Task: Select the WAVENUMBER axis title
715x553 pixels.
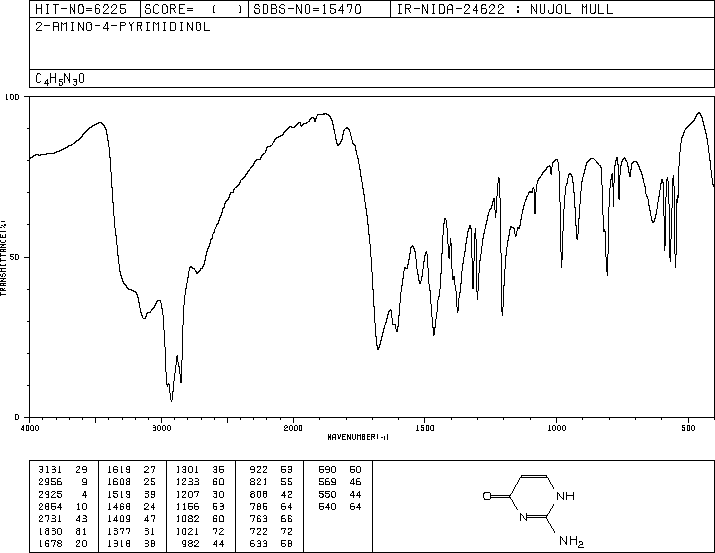Action: coord(358,437)
